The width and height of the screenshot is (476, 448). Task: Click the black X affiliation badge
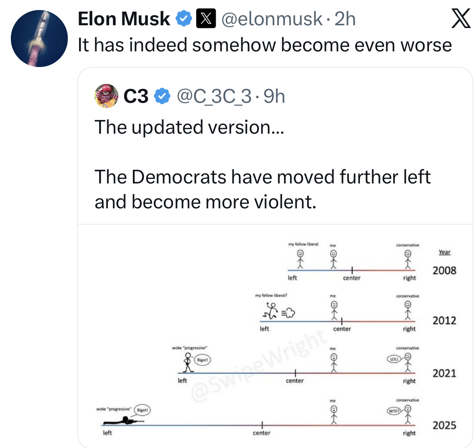tap(206, 19)
